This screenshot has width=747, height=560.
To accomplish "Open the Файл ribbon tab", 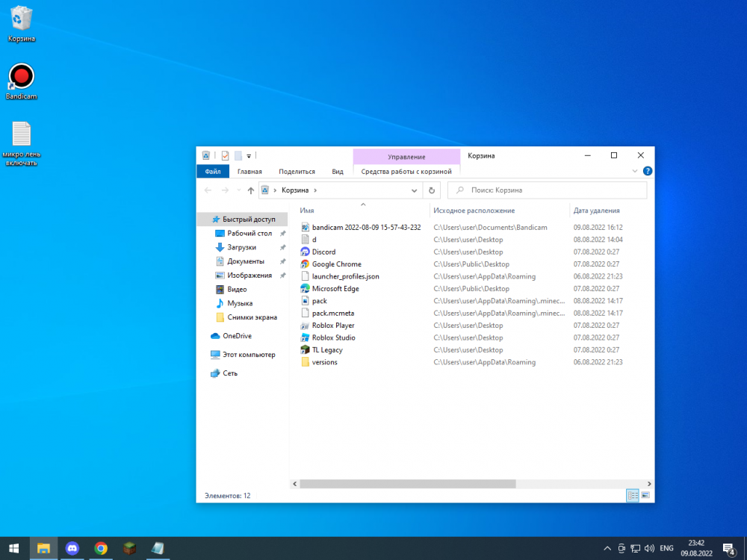I will pos(213,172).
